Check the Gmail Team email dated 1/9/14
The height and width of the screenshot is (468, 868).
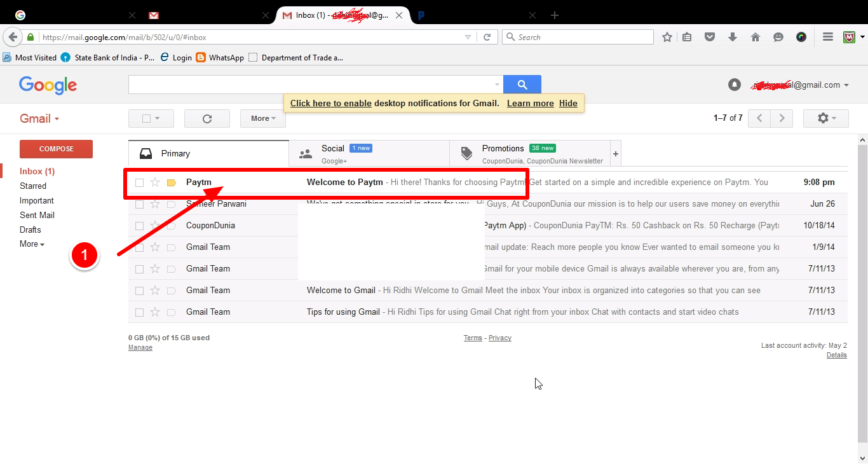(x=139, y=247)
